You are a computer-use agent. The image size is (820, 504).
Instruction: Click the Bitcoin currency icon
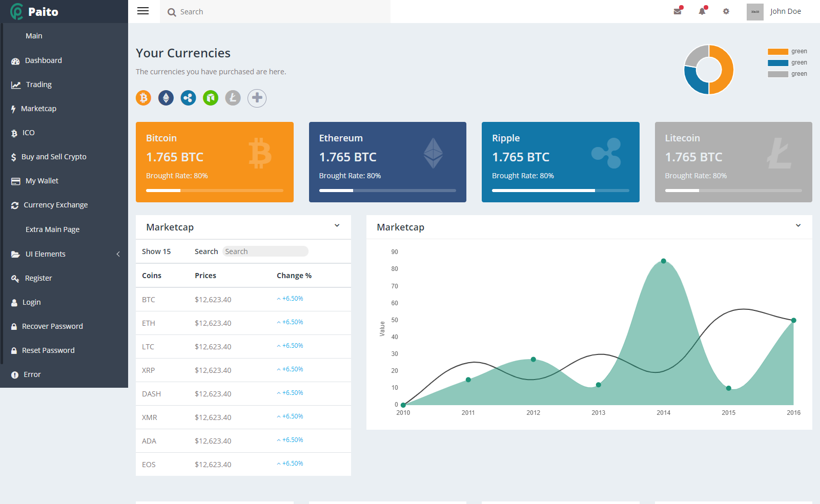(143, 98)
